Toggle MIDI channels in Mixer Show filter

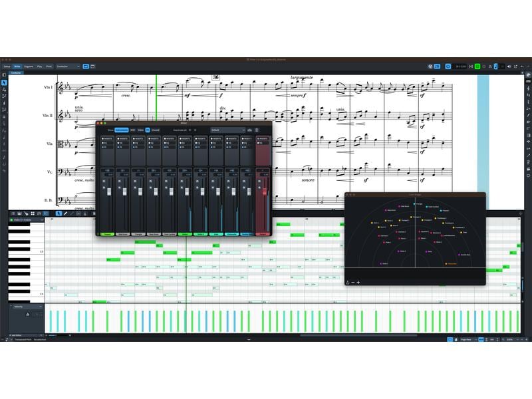tap(132, 130)
